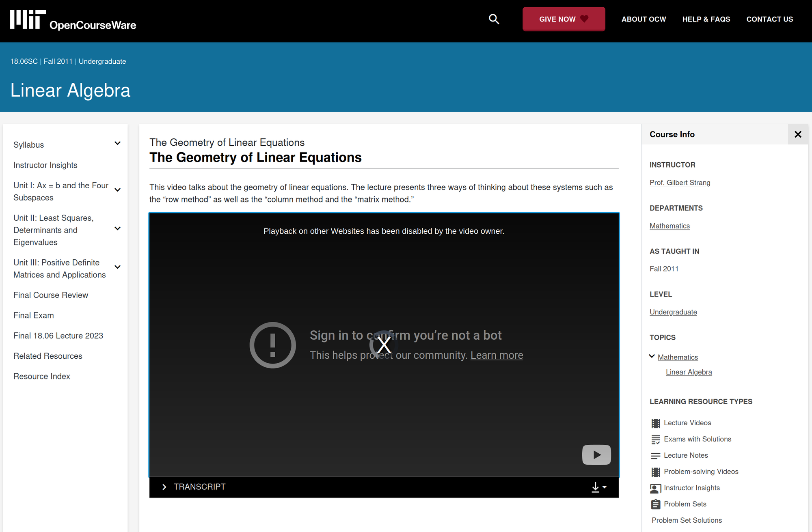Open Related Resources page
812x532 pixels.
click(48, 356)
